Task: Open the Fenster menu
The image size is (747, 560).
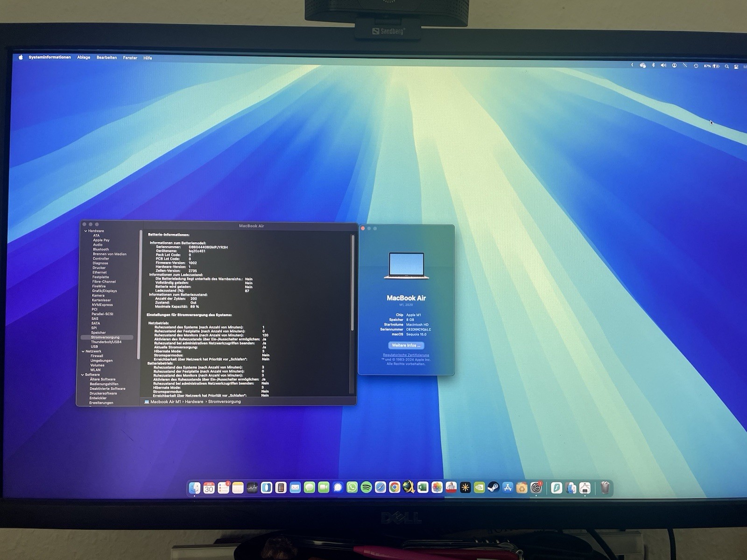Action: pos(130,58)
